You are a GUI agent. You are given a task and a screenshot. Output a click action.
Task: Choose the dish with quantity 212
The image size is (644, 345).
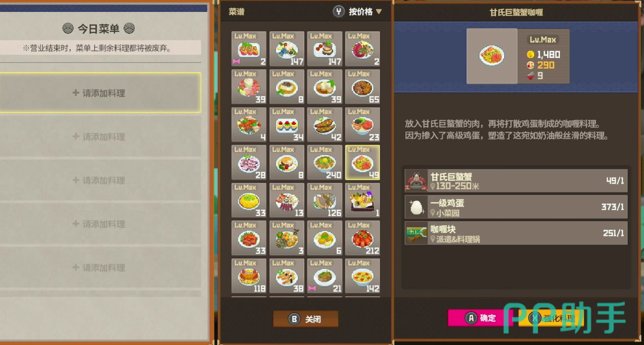tap(362, 238)
